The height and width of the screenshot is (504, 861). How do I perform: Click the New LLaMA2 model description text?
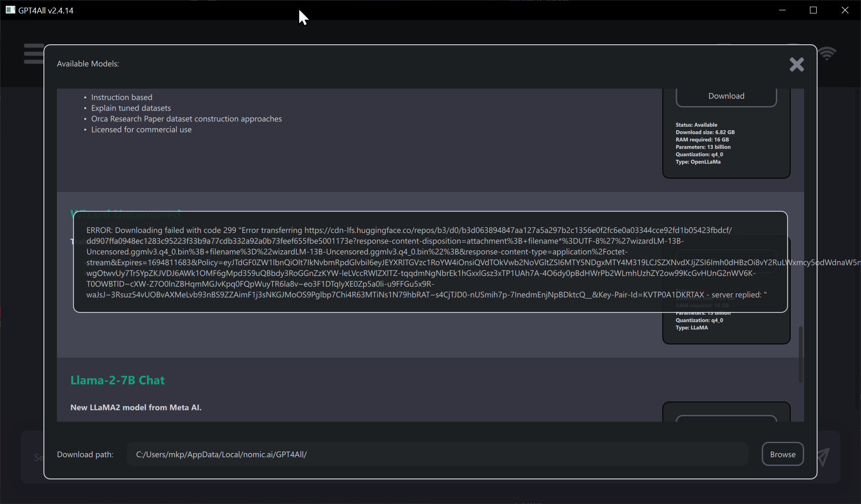(x=136, y=407)
